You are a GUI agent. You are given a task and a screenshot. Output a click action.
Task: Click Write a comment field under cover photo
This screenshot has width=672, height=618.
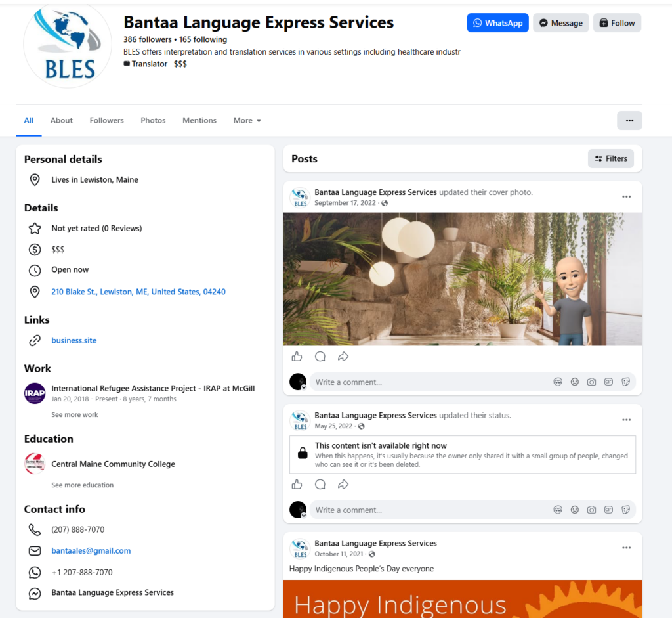click(x=429, y=382)
